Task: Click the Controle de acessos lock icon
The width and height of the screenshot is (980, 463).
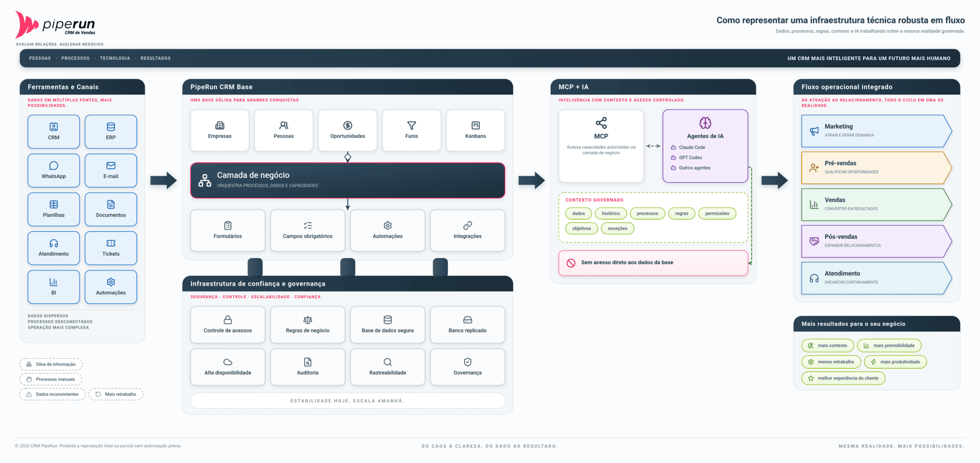Action: click(x=228, y=320)
